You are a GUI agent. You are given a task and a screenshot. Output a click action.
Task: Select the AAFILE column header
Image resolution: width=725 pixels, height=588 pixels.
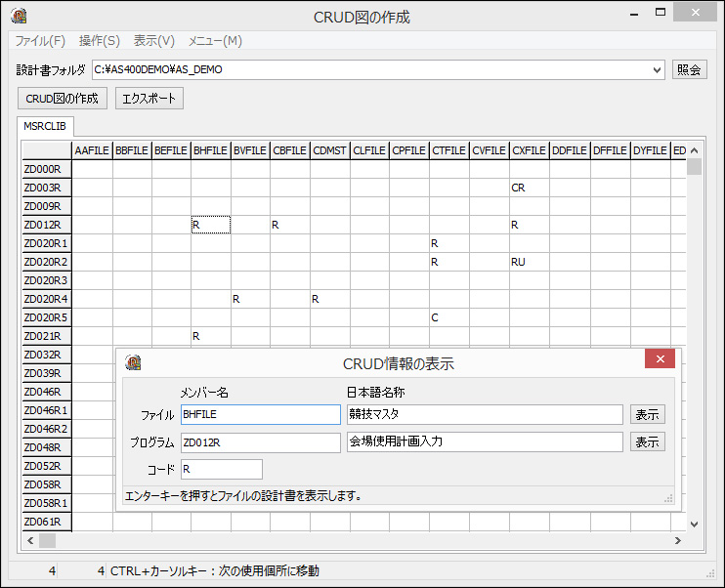click(92, 150)
